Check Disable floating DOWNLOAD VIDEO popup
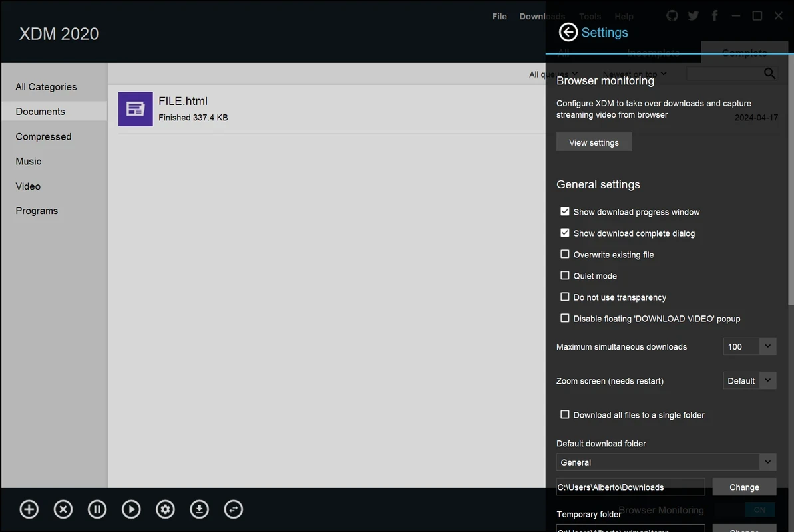The image size is (794, 532). pos(564,318)
